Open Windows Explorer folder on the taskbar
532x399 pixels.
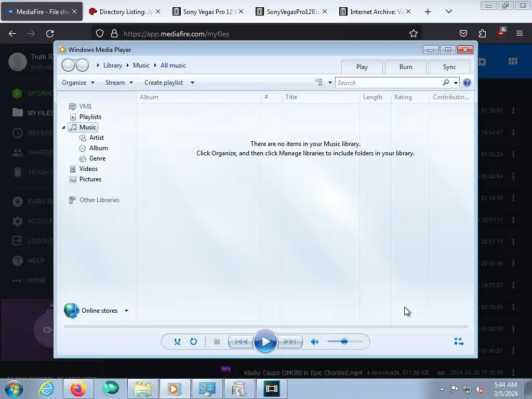(x=143, y=389)
